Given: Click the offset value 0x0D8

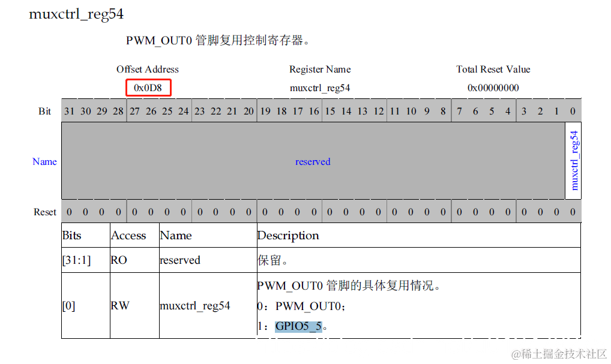Looking at the screenshot, I should tap(148, 88).
